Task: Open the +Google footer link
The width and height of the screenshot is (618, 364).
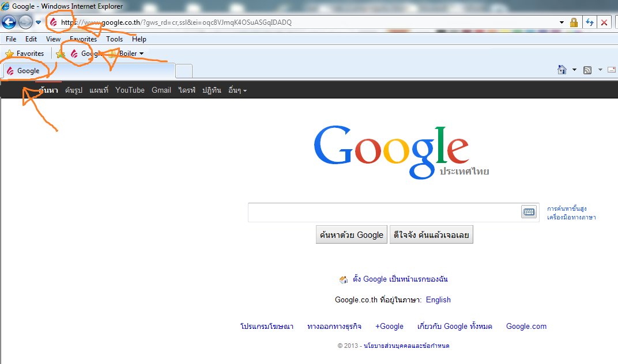Action: click(x=389, y=326)
